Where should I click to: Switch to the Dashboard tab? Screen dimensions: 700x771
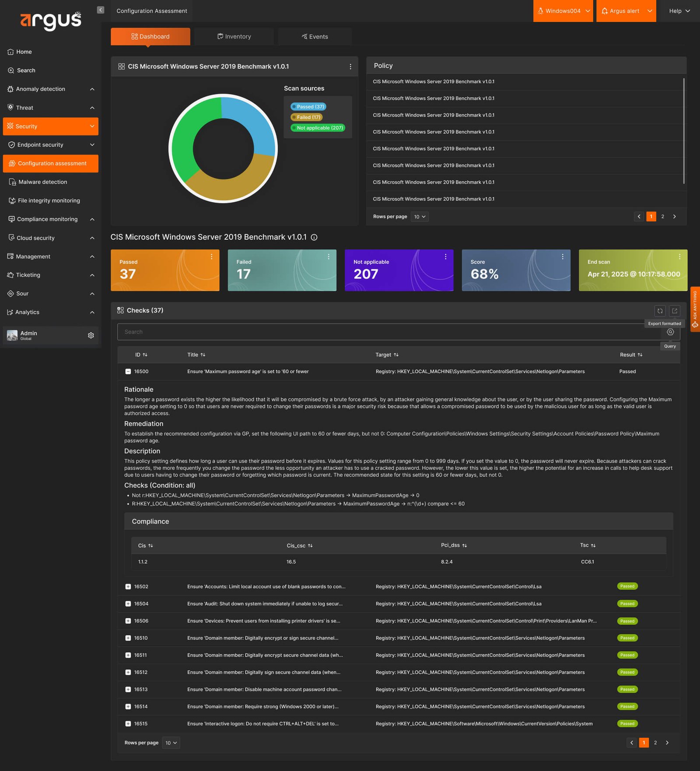click(x=150, y=36)
